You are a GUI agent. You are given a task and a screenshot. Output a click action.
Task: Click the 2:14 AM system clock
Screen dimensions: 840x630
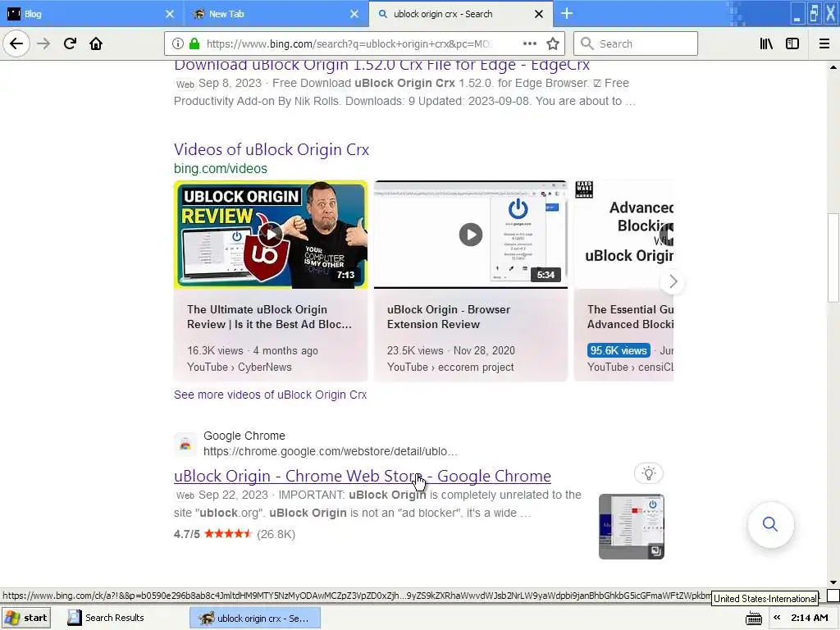coord(810,618)
